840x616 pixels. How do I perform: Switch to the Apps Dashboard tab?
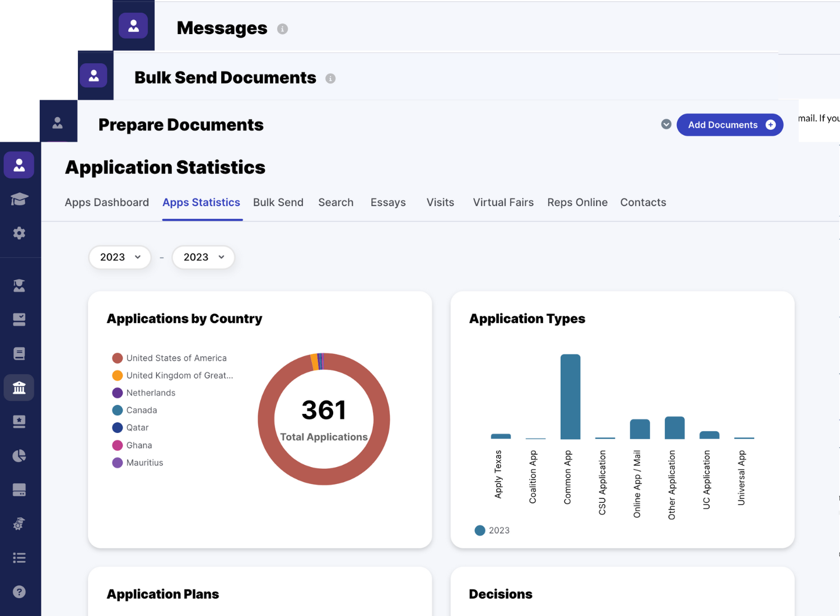(x=106, y=202)
